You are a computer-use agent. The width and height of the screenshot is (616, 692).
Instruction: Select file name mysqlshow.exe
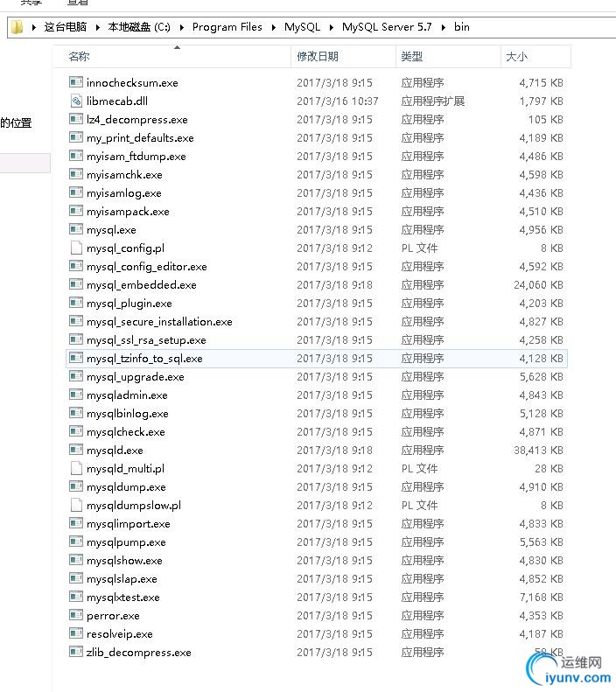click(x=124, y=561)
